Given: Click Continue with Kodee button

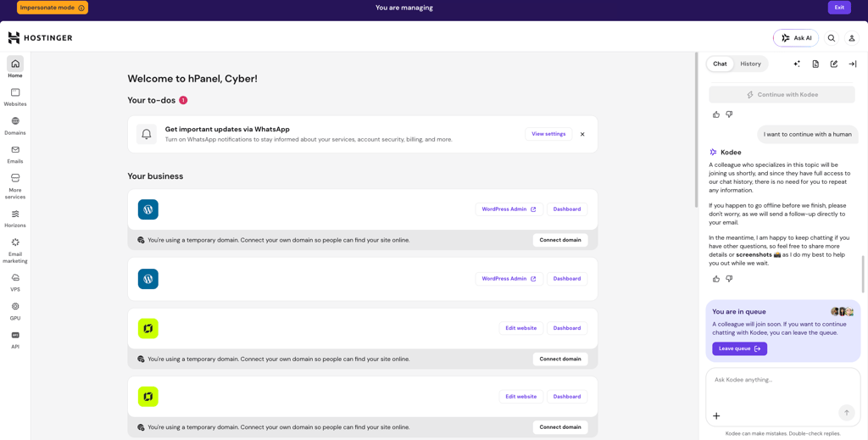Looking at the screenshot, I should tap(782, 95).
